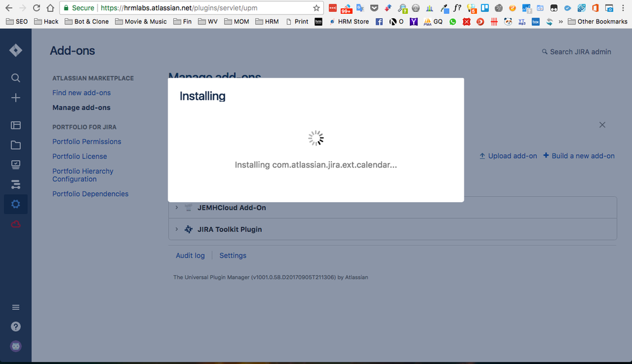Viewport: 632px width, 364px height.
Task: Click the Google Translate extension icon
Action: 360,8
